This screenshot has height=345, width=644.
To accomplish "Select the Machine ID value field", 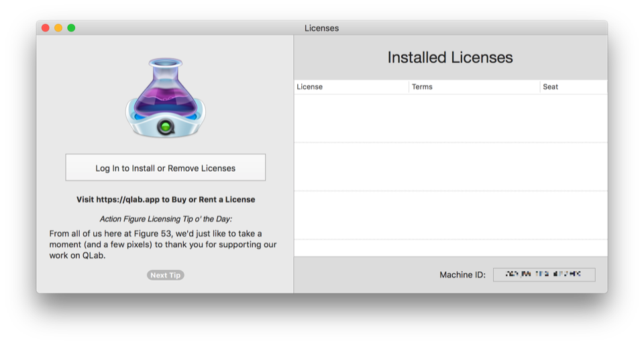I will [x=543, y=275].
